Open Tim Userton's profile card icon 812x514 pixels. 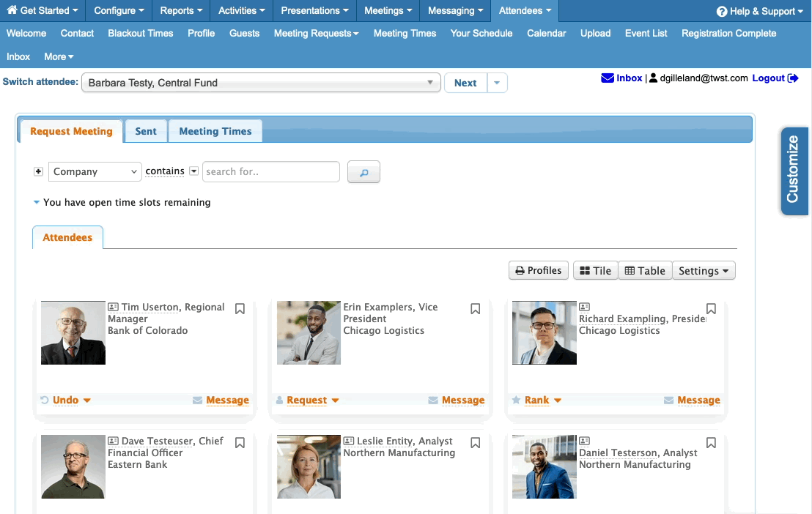point(114,307)
